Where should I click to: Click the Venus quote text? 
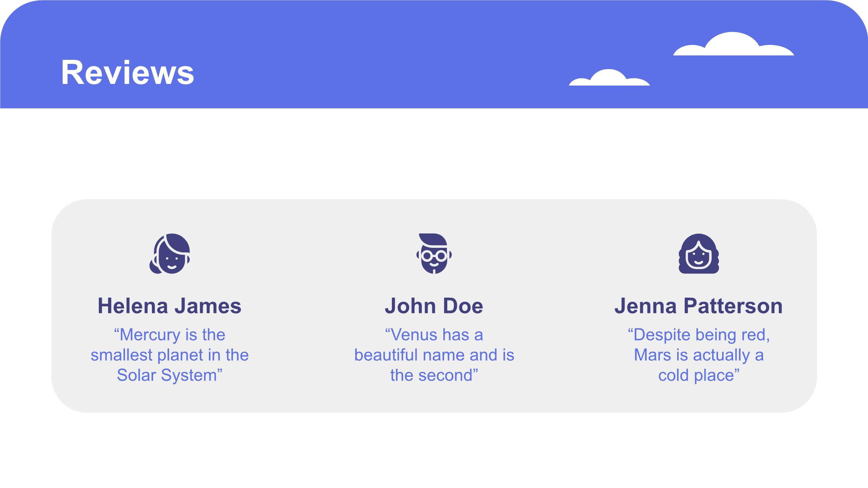pos(434,355)
